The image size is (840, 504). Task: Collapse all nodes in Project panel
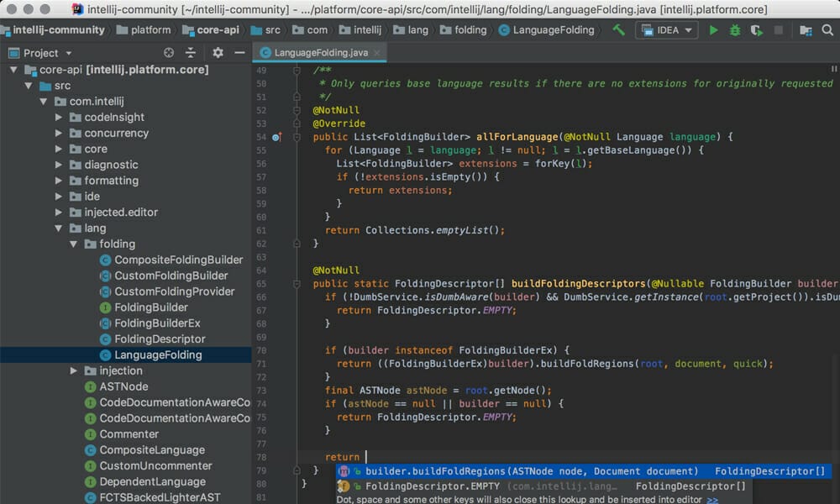point(191,52)
